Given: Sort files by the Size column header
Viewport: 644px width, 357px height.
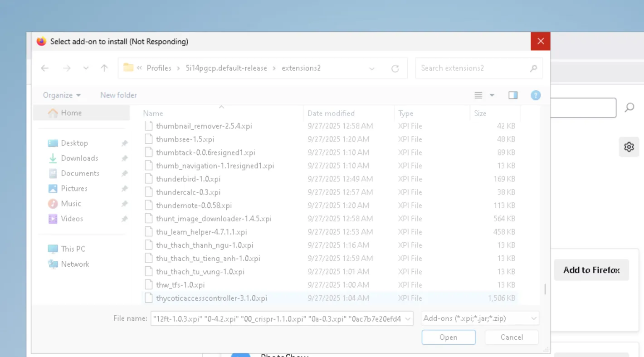Looking at the screenshot, I should click(x=480, y=113).
